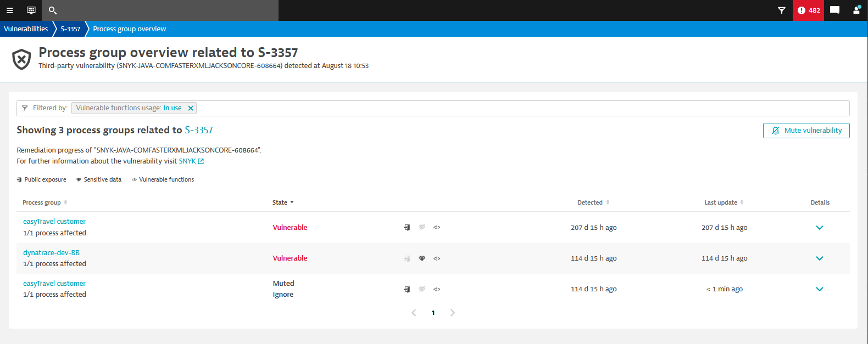This screenshot has width=868, height=344.
Task: Click the Vulnerable functions usage filter chip
Action: 134,108
